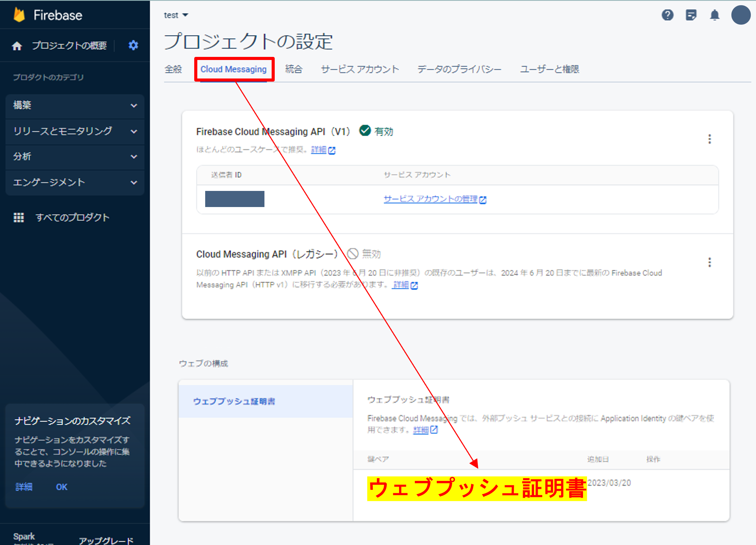Click external link icon beside サービス アカウントの管理

483,200
